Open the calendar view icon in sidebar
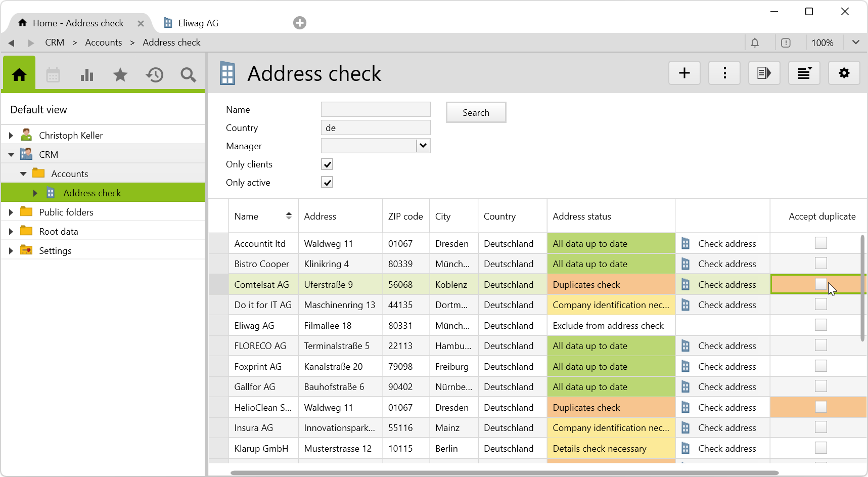 (53, 75)
